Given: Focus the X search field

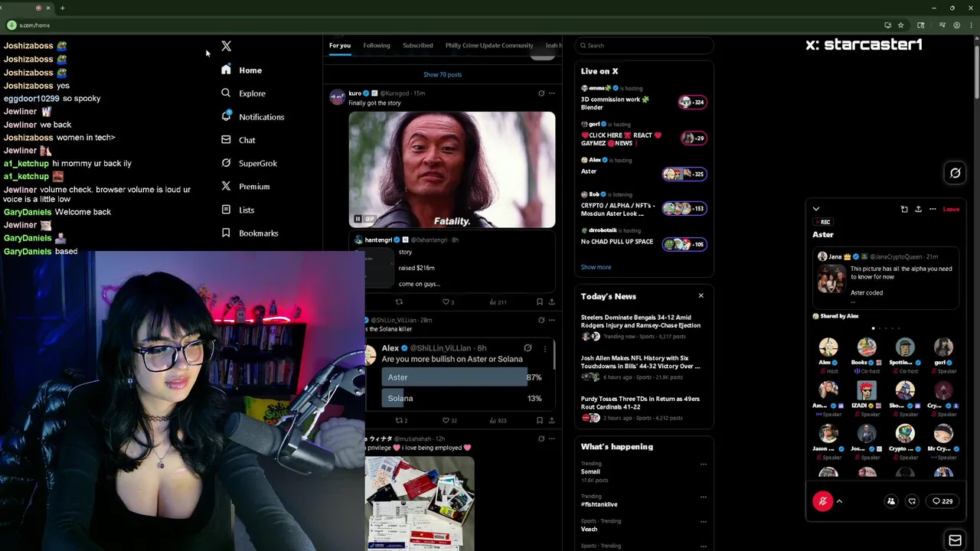Looking at the screenshot, I should (644, 45).
